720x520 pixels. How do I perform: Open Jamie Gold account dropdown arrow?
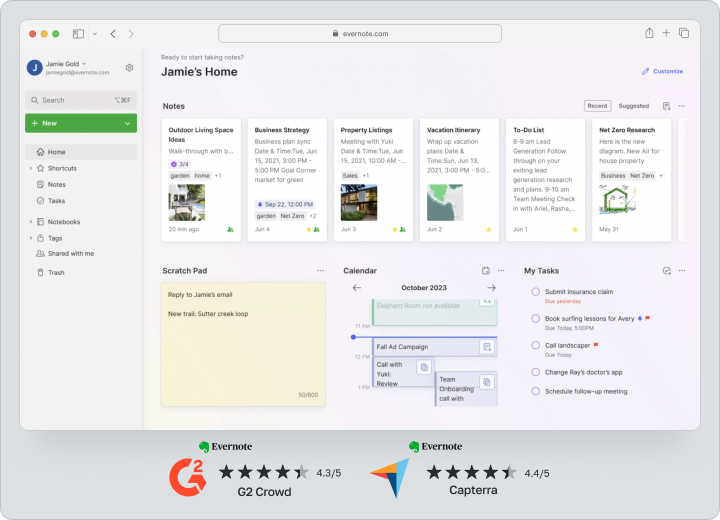click(x=84, y=64)
